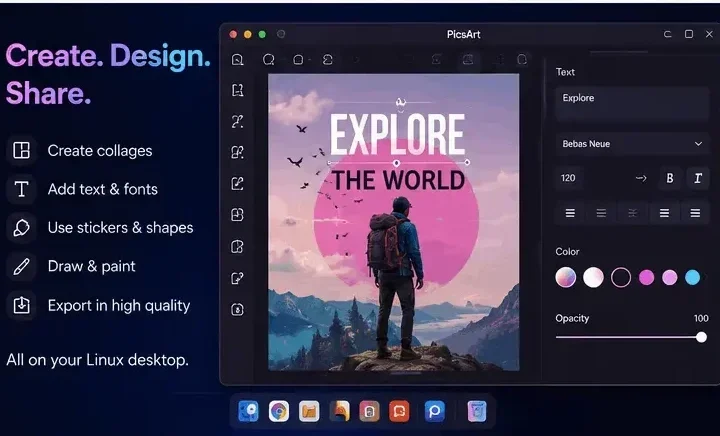Click the chevron arrow in the font selector
This screenshot has height=436, width=720.
coord(698,144)
